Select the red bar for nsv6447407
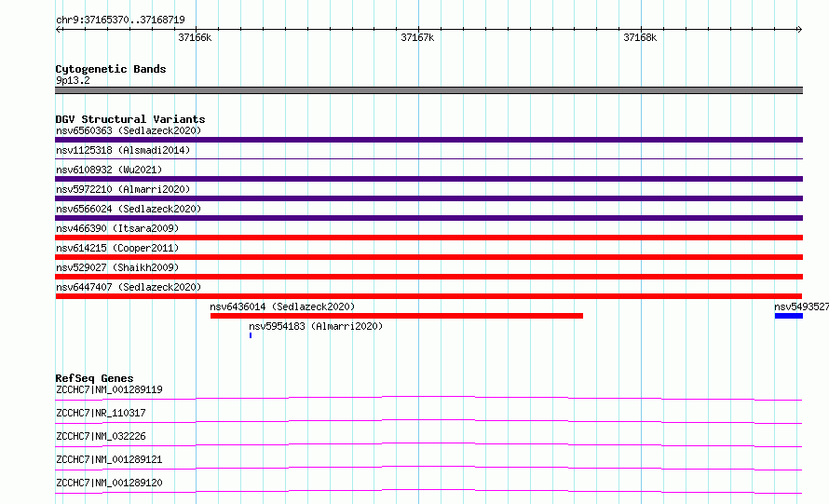This screenshot has width=829, height=504. [x=428, y=296]
